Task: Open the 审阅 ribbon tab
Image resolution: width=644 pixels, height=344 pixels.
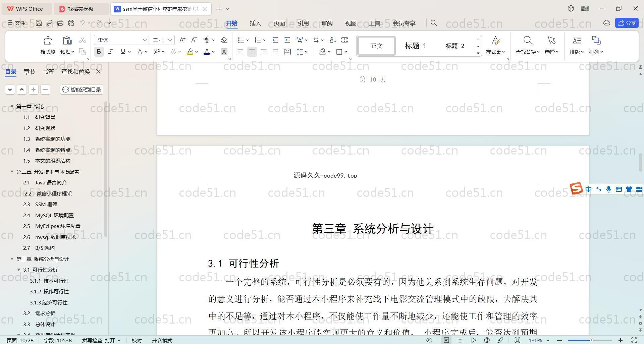Action: 327,23
